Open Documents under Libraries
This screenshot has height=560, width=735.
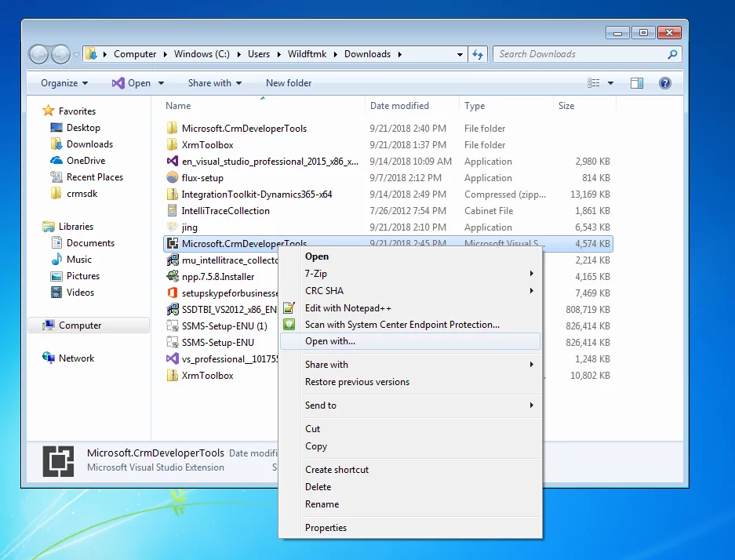90,242
